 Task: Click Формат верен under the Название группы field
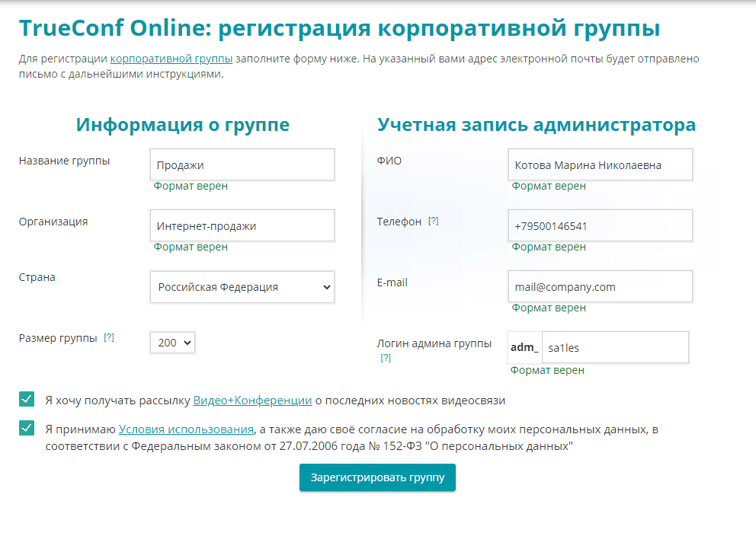(x=191, y=186)
